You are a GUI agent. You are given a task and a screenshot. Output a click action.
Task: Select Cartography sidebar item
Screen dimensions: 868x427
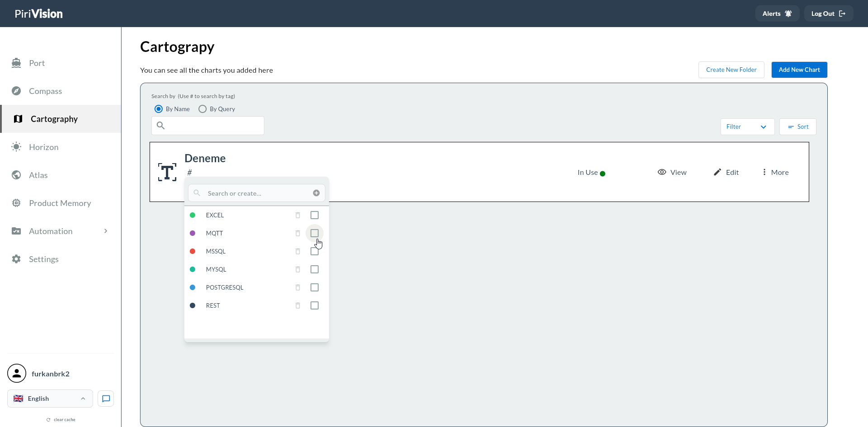[61, 119]
